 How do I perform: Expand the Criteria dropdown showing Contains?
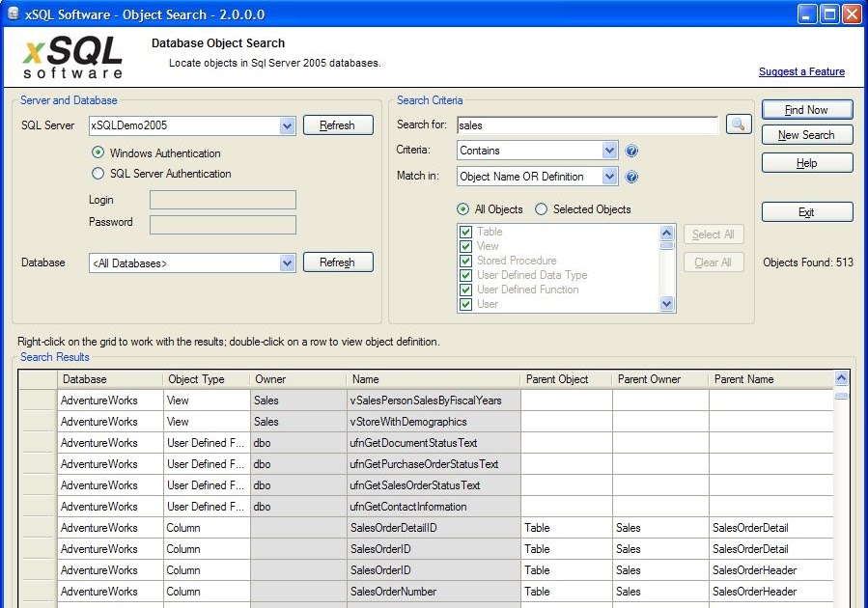point(610,151)
